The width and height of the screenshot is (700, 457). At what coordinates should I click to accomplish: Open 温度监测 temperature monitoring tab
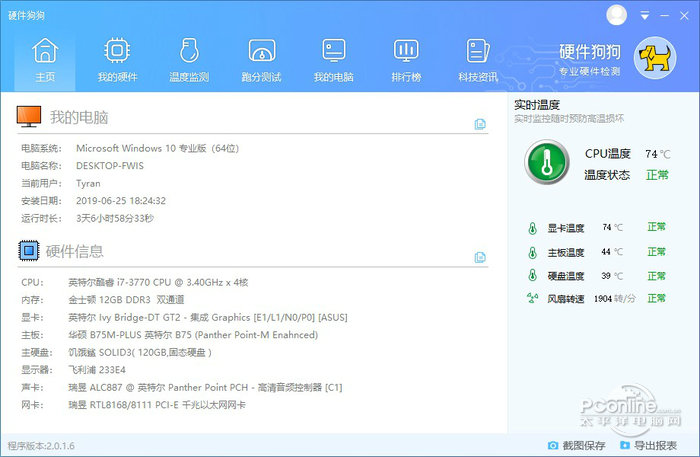[x=189, y=61]
